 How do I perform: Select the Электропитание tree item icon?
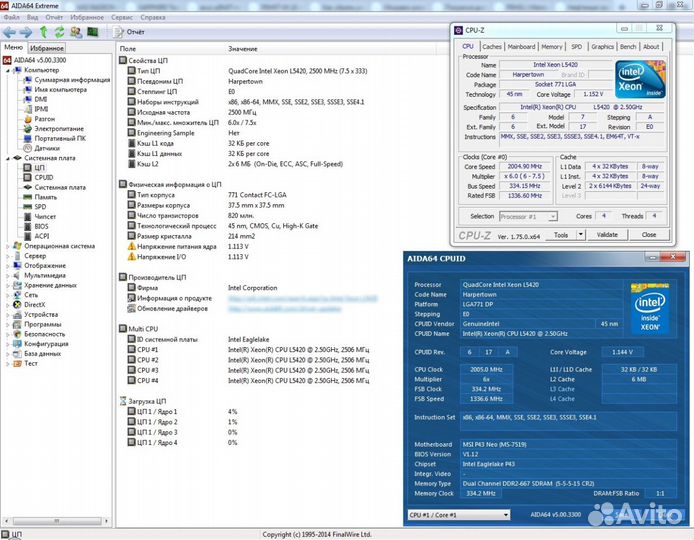[x=27, y=128]
